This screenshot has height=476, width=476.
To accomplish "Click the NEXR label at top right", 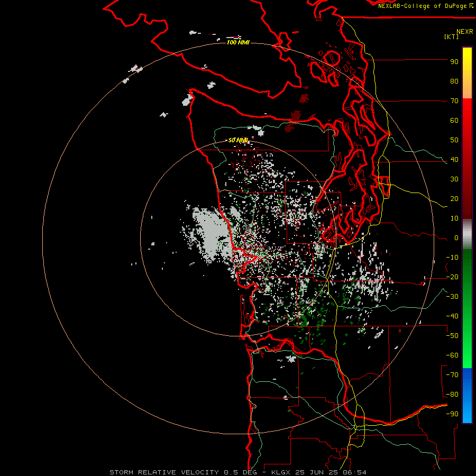I will tap(465, 32).
